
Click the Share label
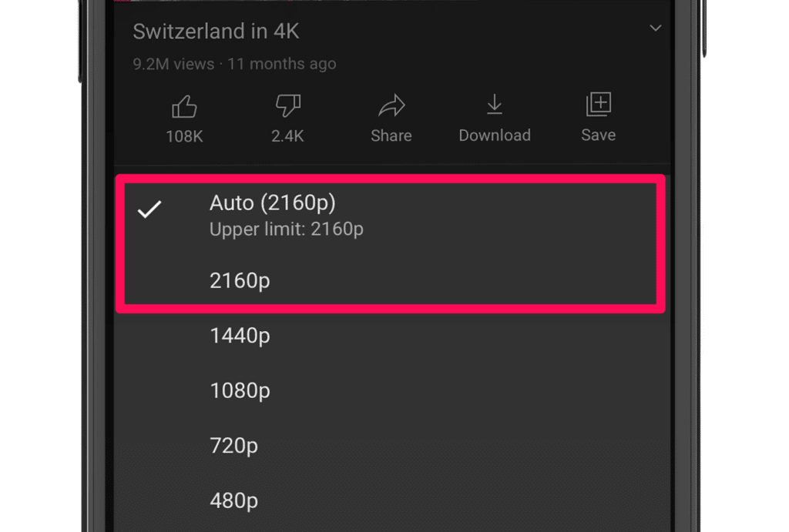(x=391, y=136)
